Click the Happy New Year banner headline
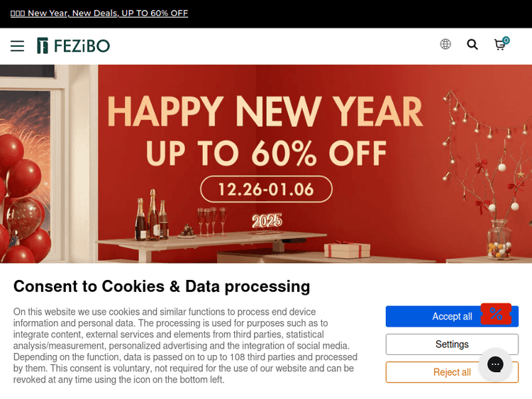 pyautogui.click(x=265, y=112)
